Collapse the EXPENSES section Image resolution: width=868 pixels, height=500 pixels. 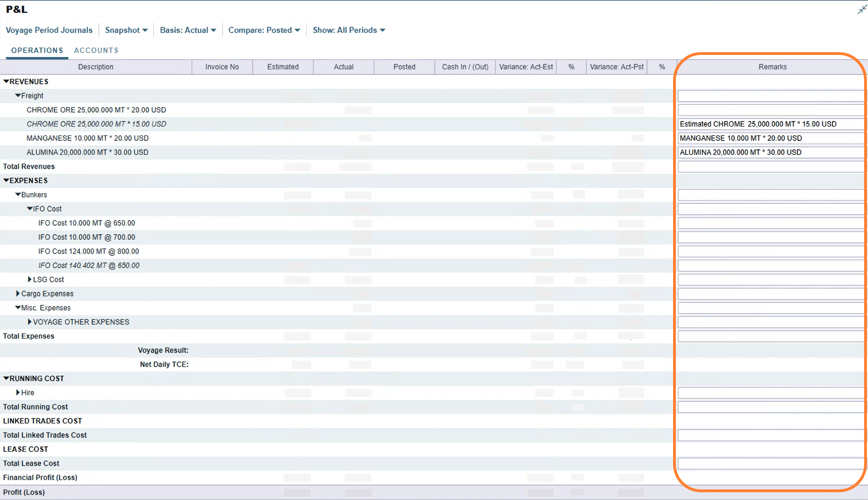point(6,180)
